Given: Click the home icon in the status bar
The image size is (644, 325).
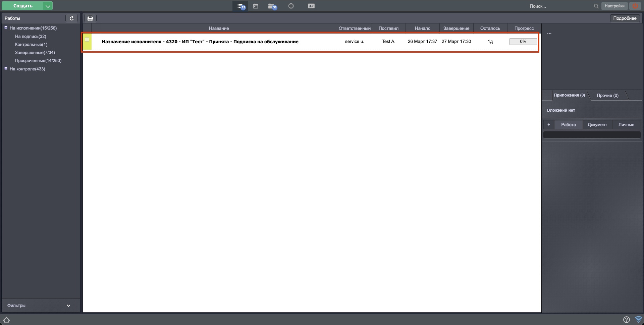Looking at the screenshot, I should [6, 320].
